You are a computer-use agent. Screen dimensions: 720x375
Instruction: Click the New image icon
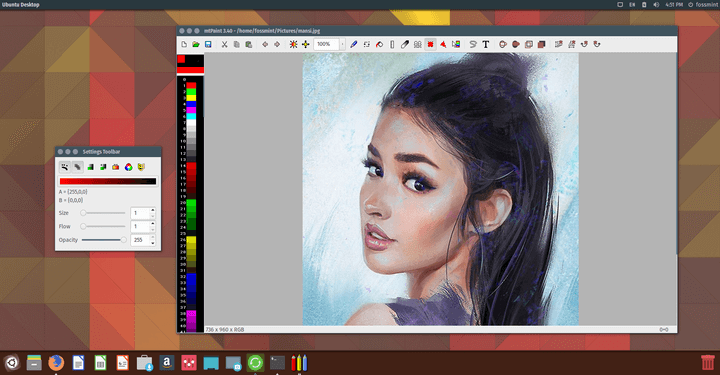click(184, 45)
